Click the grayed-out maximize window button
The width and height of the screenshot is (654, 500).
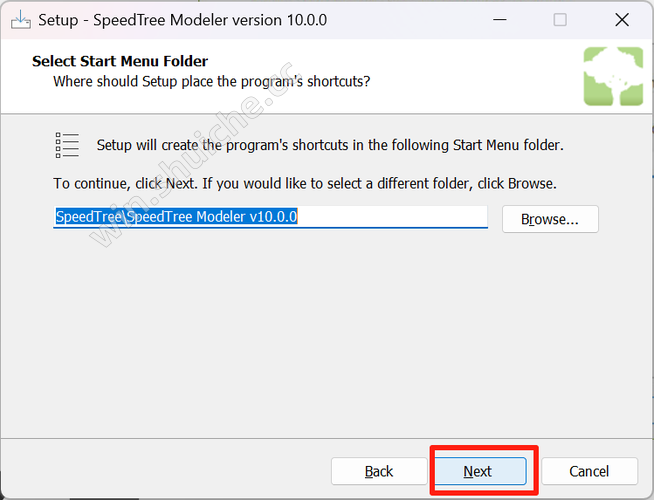(x=560, y=20)
